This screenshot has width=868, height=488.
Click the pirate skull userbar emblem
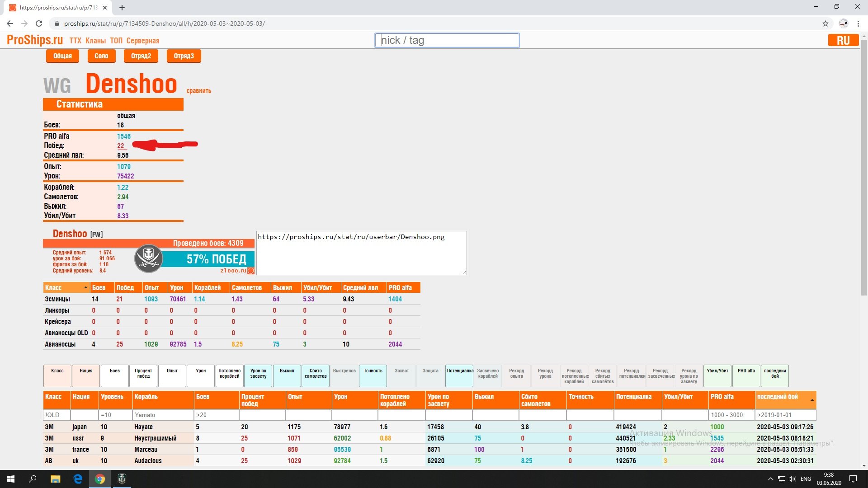[148, 258]
